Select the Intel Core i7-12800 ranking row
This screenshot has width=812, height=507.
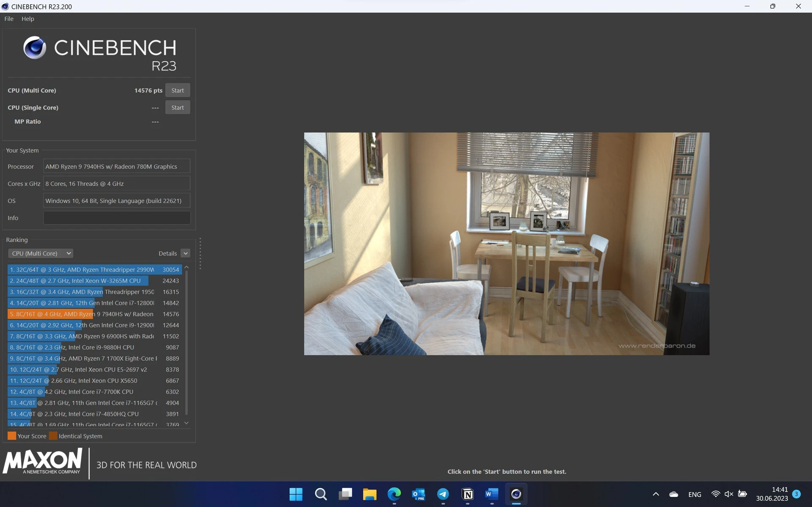[95, 303]
